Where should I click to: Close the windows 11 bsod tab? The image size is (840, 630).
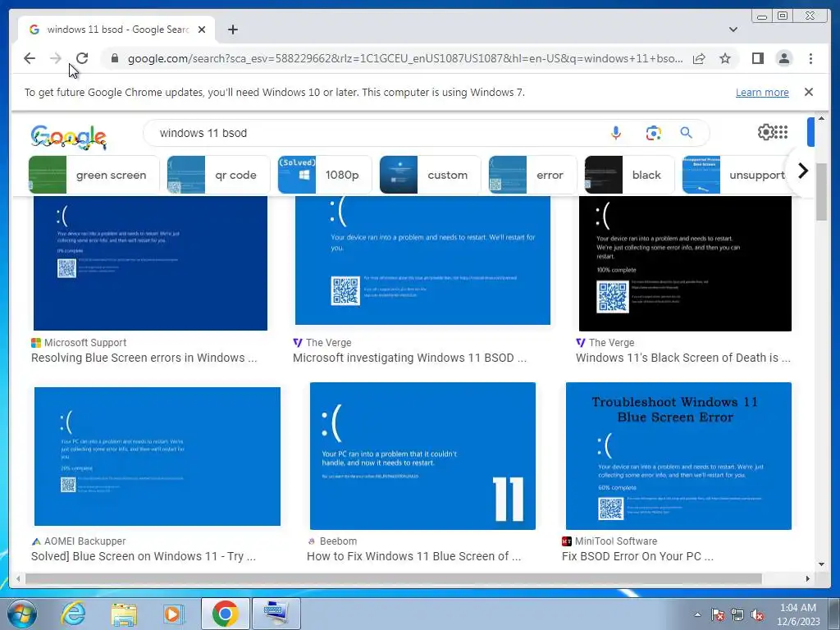202,30
